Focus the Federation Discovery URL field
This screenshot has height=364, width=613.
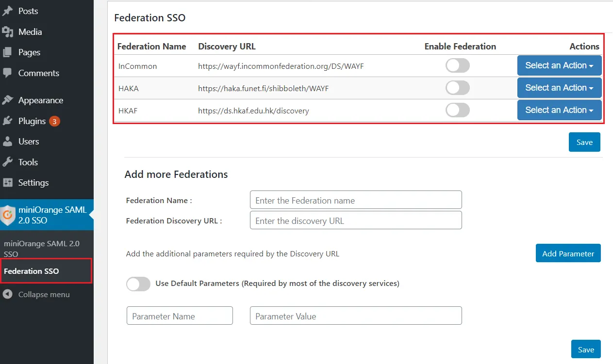(x=356, y=221)
